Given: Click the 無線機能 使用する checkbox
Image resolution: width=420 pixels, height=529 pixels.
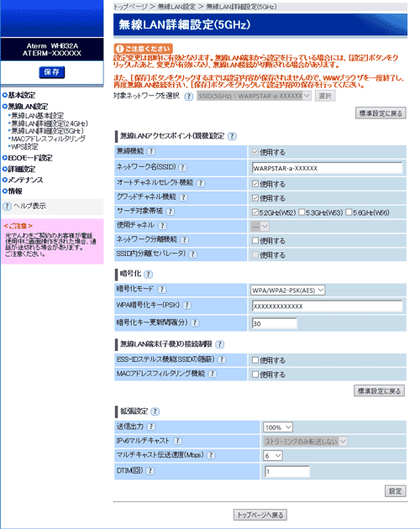Looking at the screenshot, I should [x=255, y=152].
